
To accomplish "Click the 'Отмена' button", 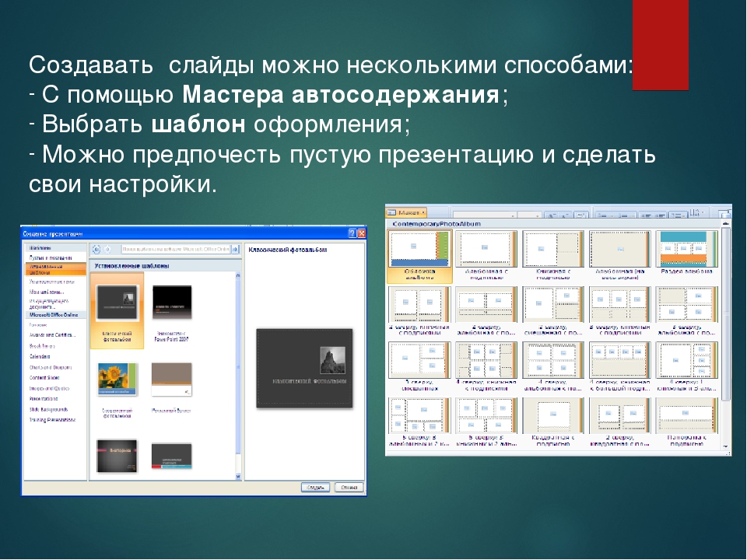I will pos(349,488).
